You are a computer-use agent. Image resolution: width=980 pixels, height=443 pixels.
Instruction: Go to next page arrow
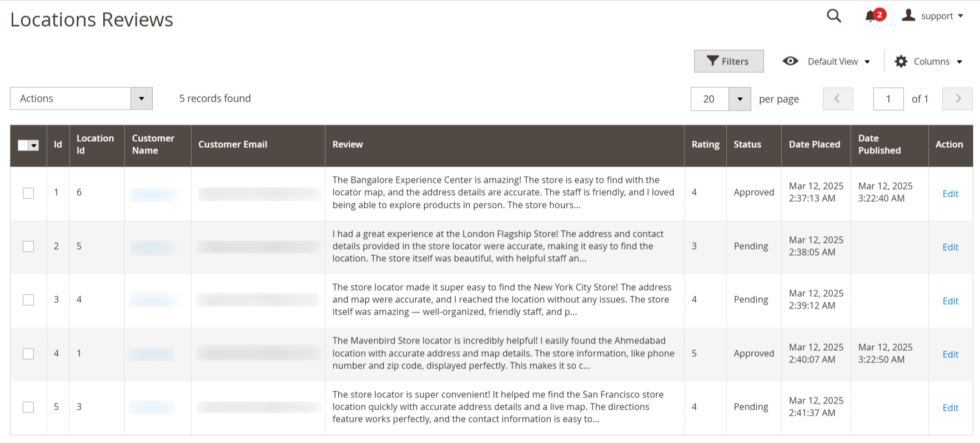(957, 98)
